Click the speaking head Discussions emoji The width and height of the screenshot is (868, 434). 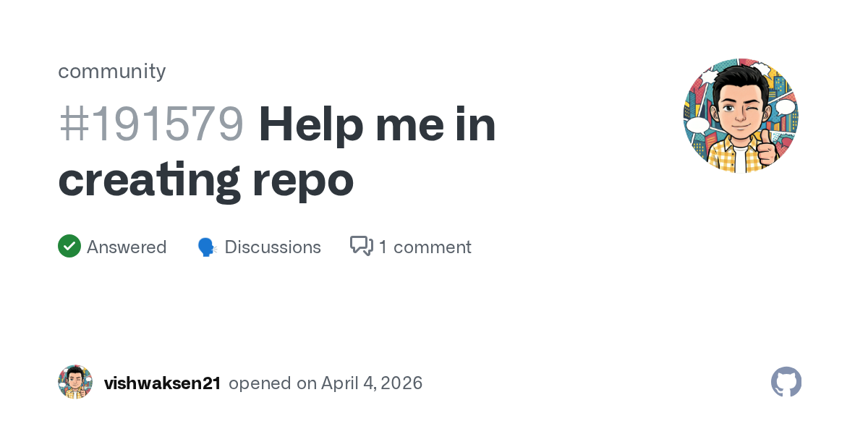(208, 247)
